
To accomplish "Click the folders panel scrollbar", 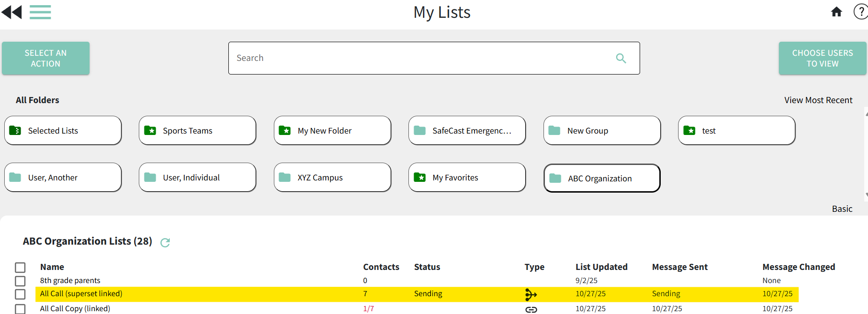I will tap(866, 154).
